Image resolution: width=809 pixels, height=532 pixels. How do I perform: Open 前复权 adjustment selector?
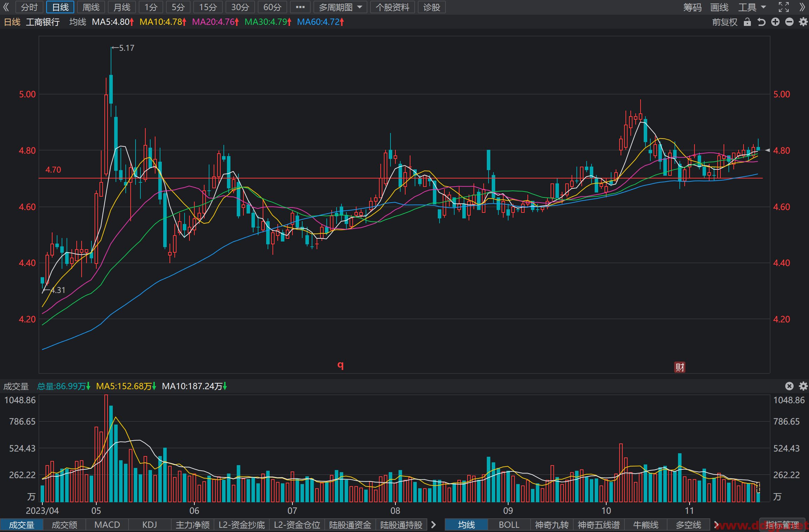coord(725,22)
